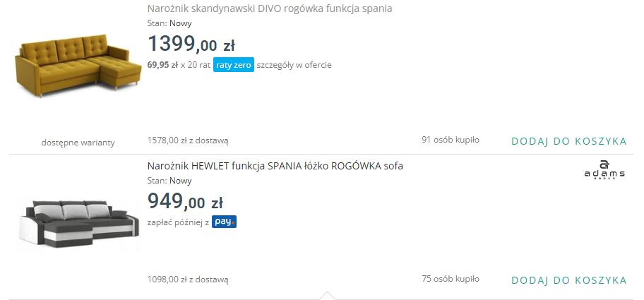Expand the upward triangle below the HEWLET listing
This screenshot has height=300, width=644.
[327, 296]
